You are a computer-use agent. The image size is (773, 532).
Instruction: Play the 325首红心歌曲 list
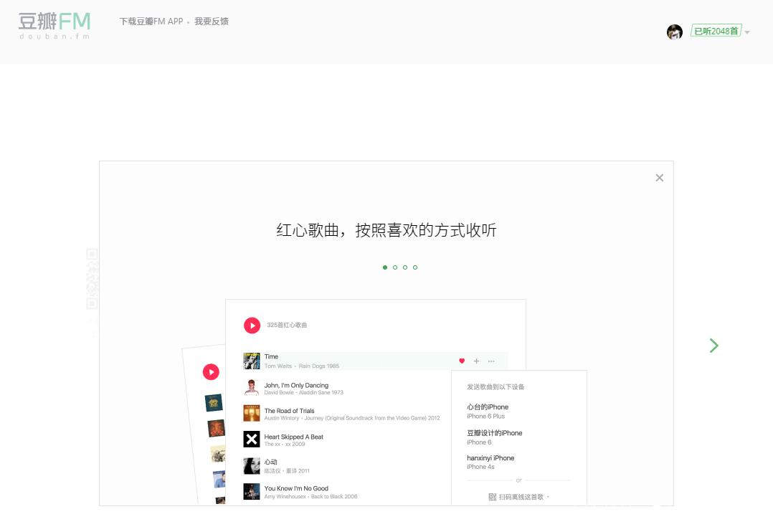252,326
